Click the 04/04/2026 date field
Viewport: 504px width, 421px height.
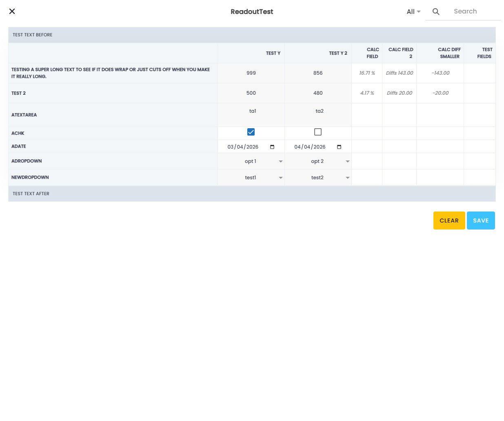[318, 147]
